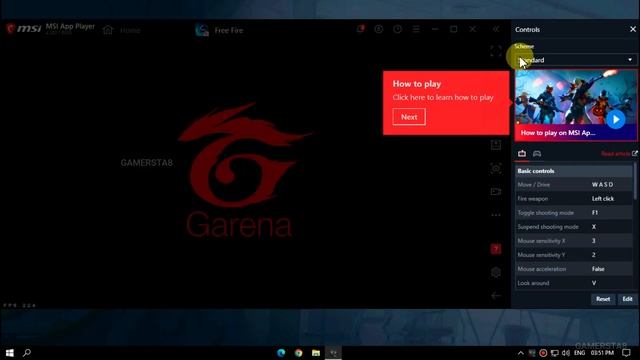This screenshot has width=640, height=360.
Task: Click the Home icon
Action: click(108, 30)
